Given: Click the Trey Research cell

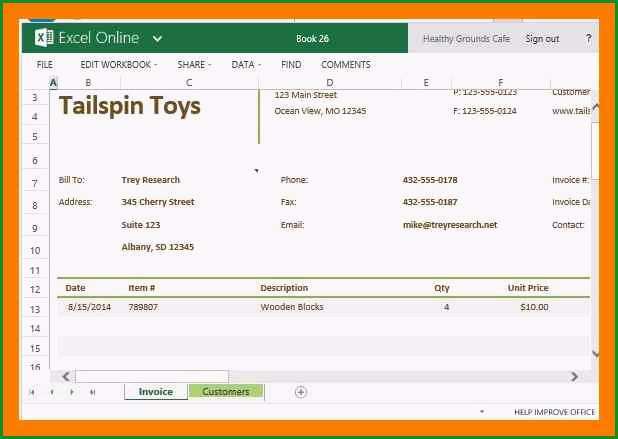Looking at the screenshot, I should click(x=151, y=180).
